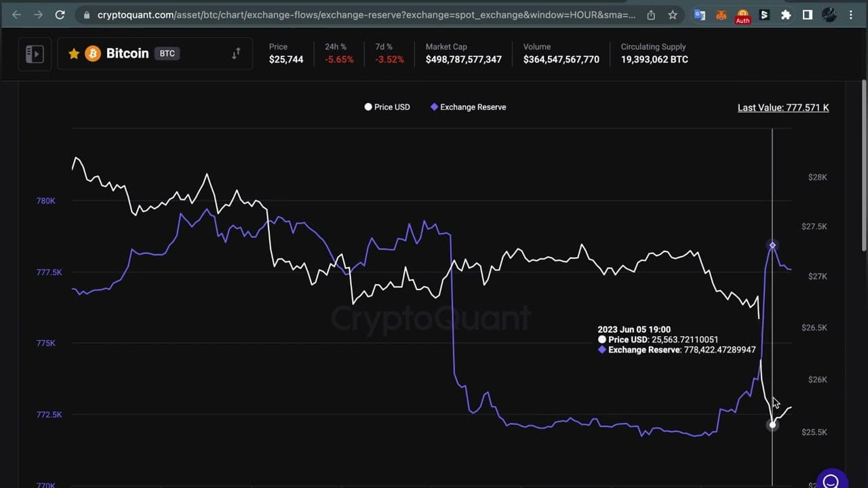Open the Chrome three-dot menu

pos(851,14)
